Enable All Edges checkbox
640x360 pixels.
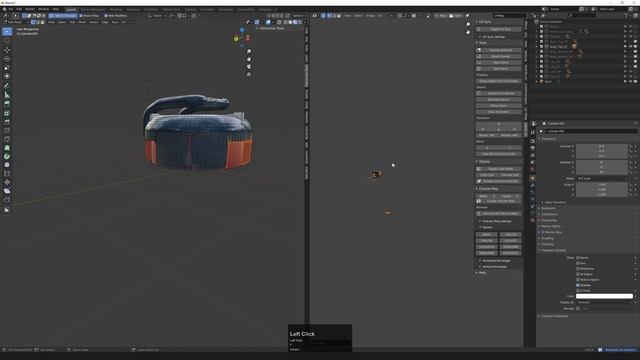(578, 274)
